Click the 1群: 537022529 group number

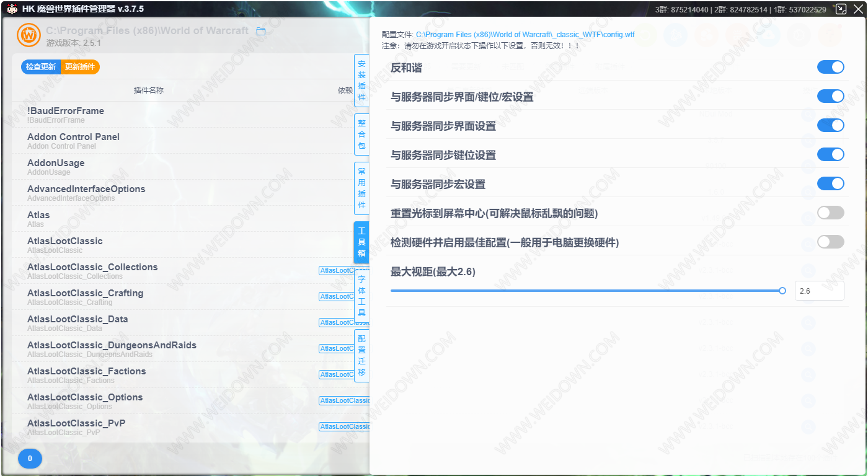click(800, 9)
